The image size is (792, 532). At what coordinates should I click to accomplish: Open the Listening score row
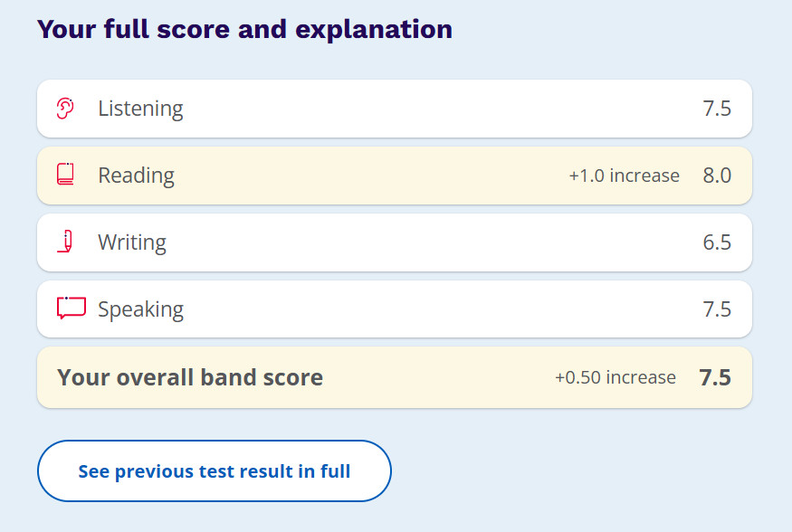(394, 109)
